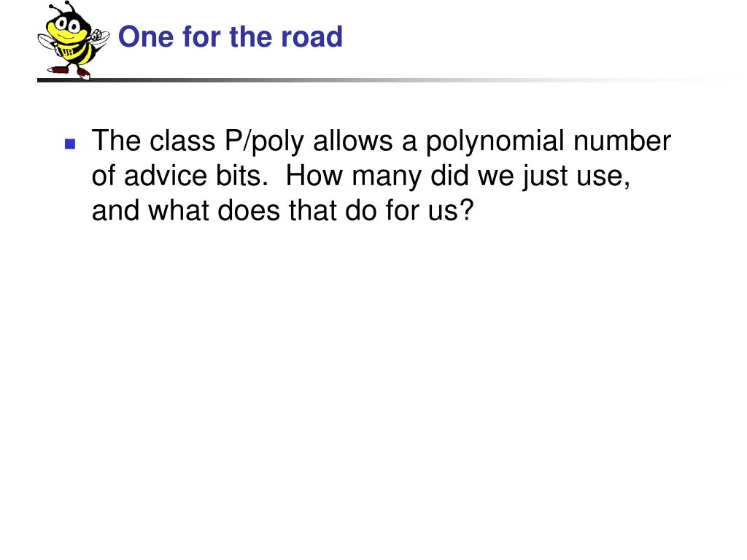Image resolution: width=747 pixels, height=560 pixels.
Task: Click the word 'One' in the title
Action: 146,36
